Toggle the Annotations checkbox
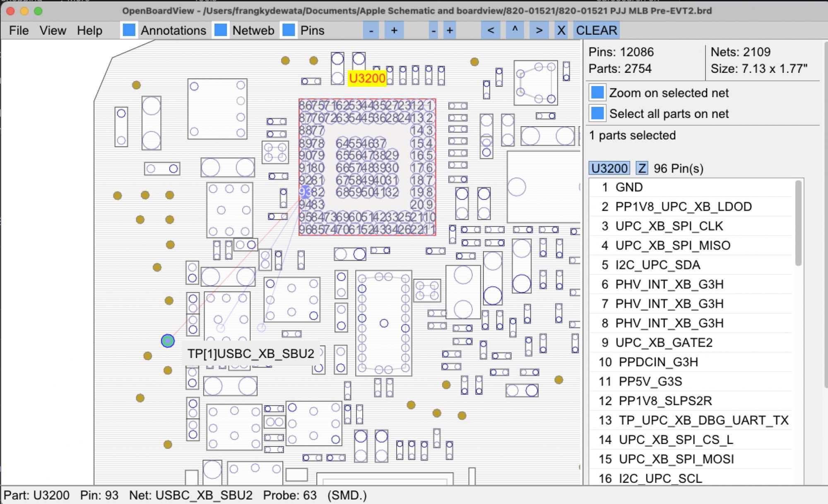 point(129,30)
